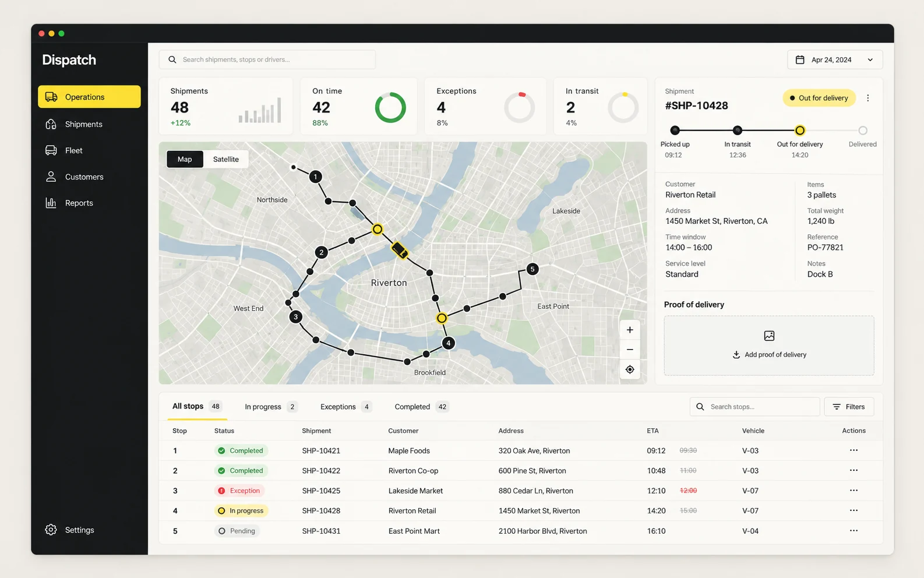Screen dimensions: 924x578
Task: Open shipment #SHP-10428 more options menu
Action: [x=868, y=98]
